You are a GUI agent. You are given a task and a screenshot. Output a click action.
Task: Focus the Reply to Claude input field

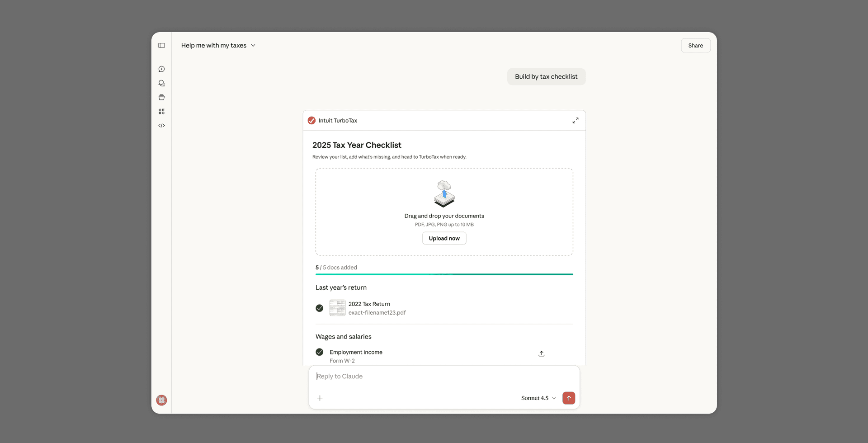click(x=444, y=376)
